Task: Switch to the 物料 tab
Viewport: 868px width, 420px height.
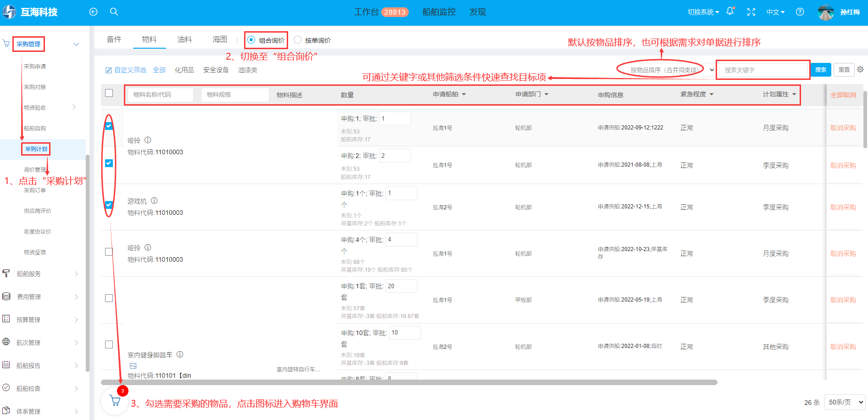Action: coord(149,39)
